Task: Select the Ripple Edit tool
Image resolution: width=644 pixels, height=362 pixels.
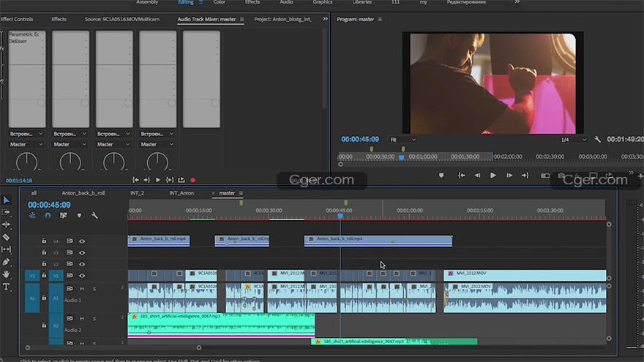Action: [x=6, y=225]
